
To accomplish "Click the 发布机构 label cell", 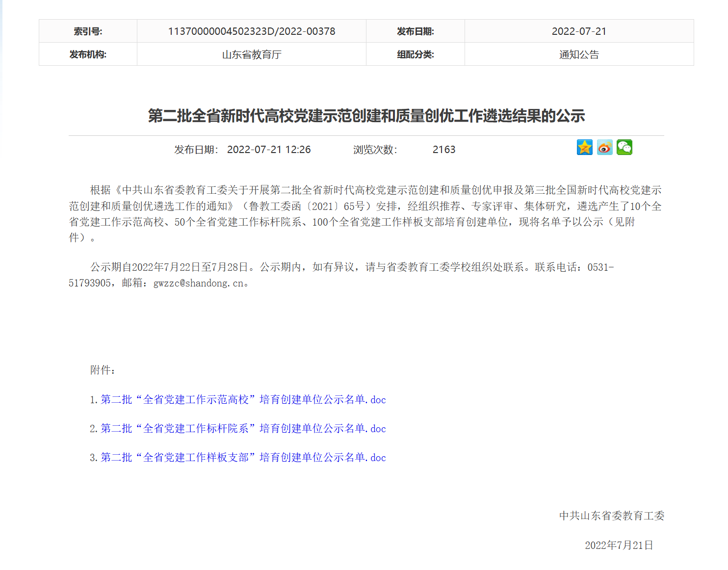I will [x=88, y=54].
